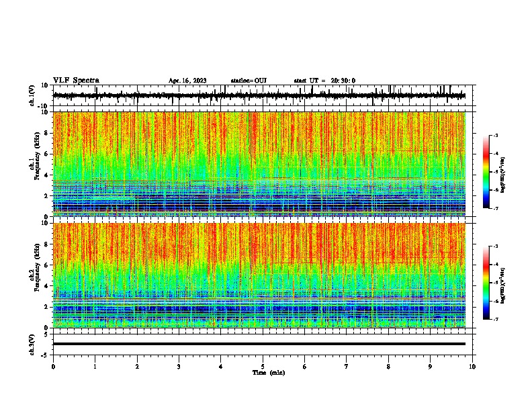The height and width of the screenshot is (411, 532).
Task: Click time axis tick label "5"
Action: coord(263,367)
